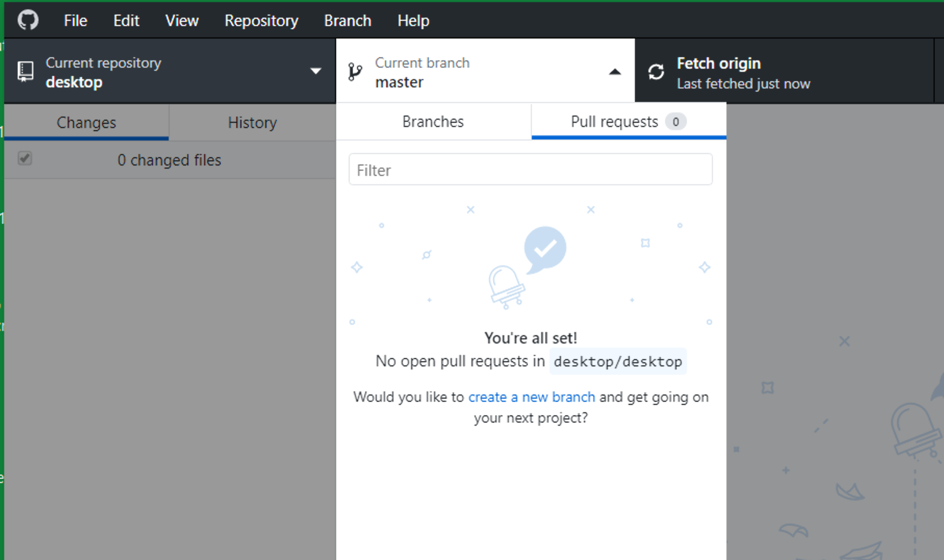
Task: Follow the create a new branch link
Action: pos(531,397)
